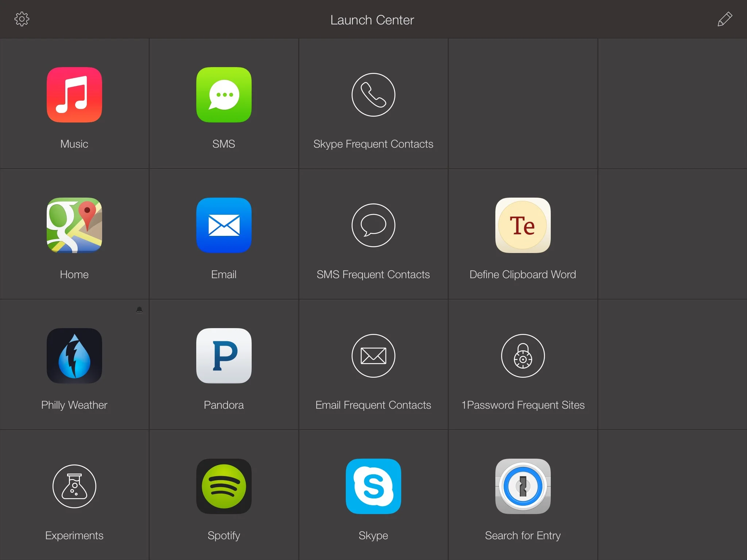The image size is (747, 560).
Task: Launch the Music app icon
Action: tap(74, 95)
